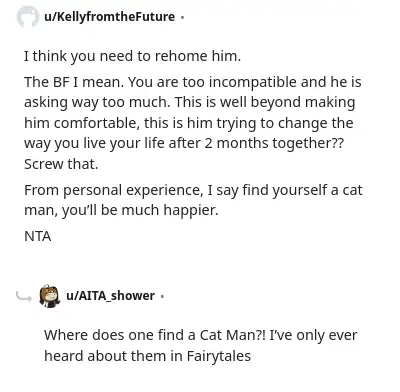Screen dimensions: 400x392
Task: Select the line 'I think you need to rehome him.'
Action: 132,56
